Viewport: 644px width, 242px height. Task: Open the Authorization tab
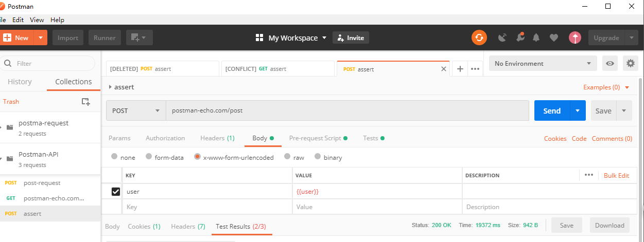click(165, 138)
